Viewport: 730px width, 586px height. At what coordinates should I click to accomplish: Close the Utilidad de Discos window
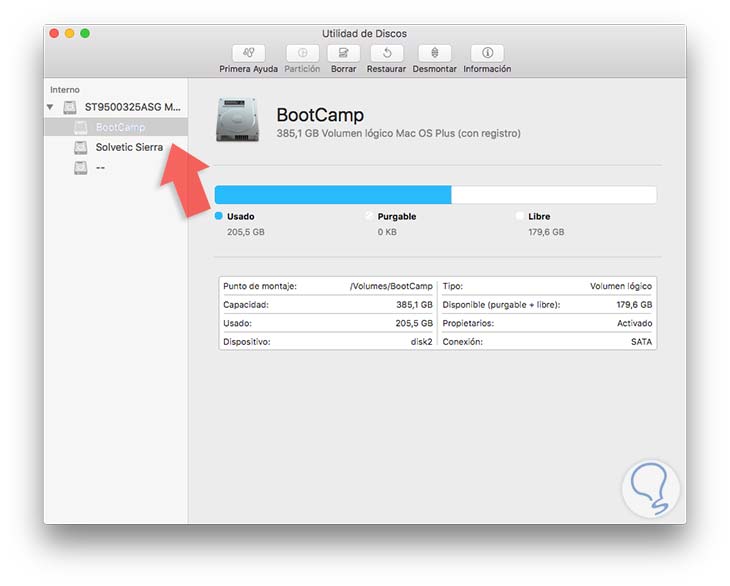click(x=54, y=34)
